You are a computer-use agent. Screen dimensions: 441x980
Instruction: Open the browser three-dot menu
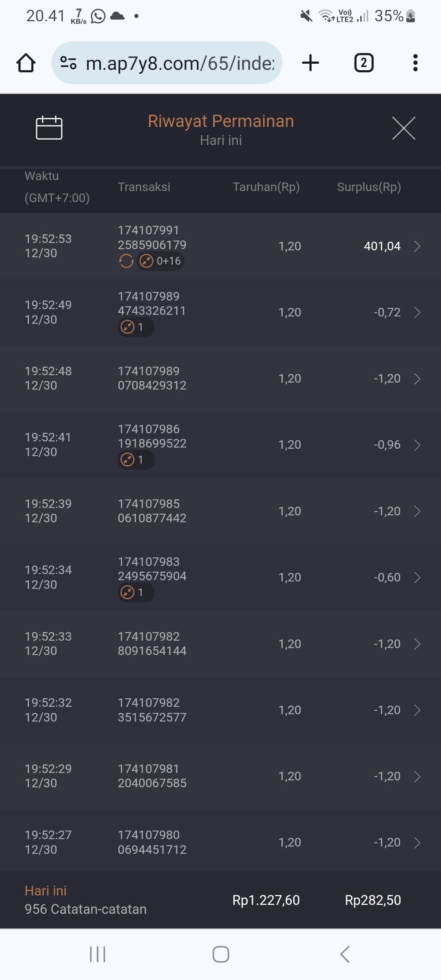click(415, 63)
